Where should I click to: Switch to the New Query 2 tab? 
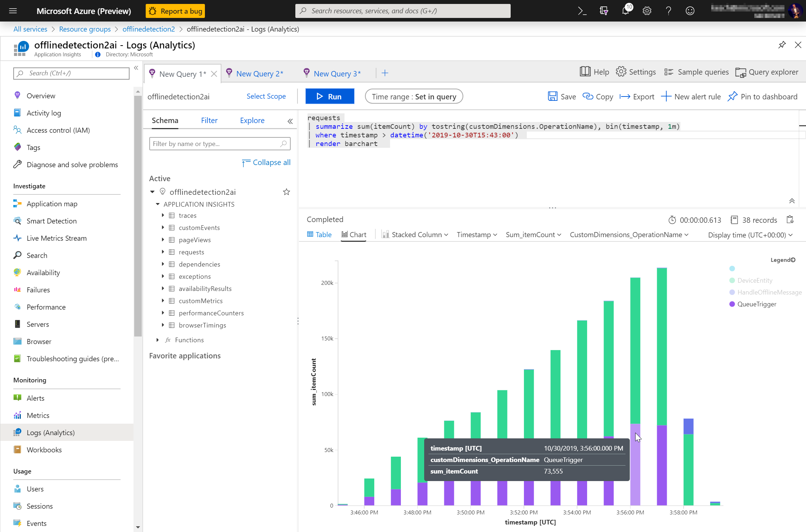pyautogui.click(x=259, y=74)
